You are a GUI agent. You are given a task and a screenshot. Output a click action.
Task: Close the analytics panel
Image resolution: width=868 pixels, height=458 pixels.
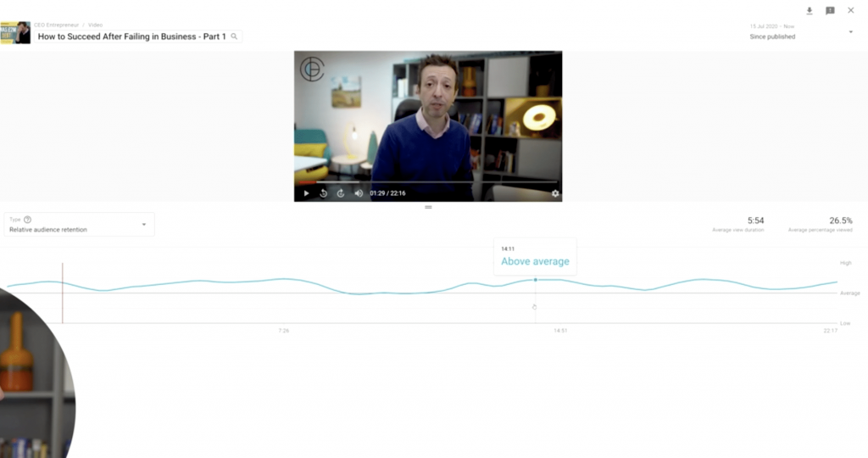(851, 10)
